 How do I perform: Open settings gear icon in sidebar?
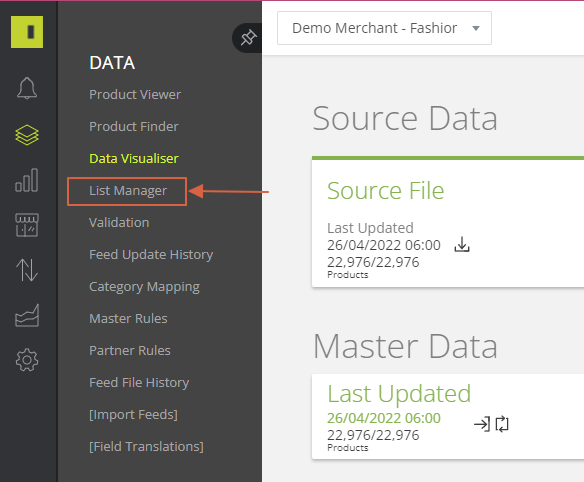[27, 360]
